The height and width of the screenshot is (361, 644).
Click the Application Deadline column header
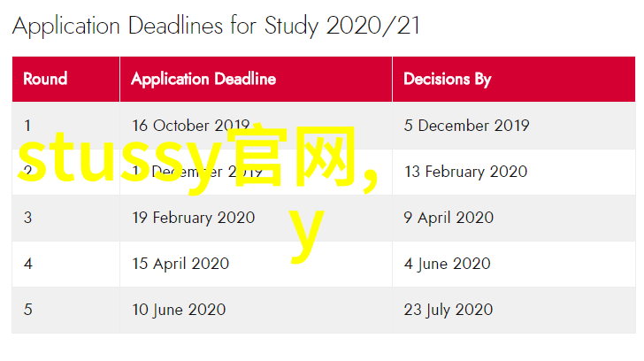pyautogui.click(x=203, y=79)
